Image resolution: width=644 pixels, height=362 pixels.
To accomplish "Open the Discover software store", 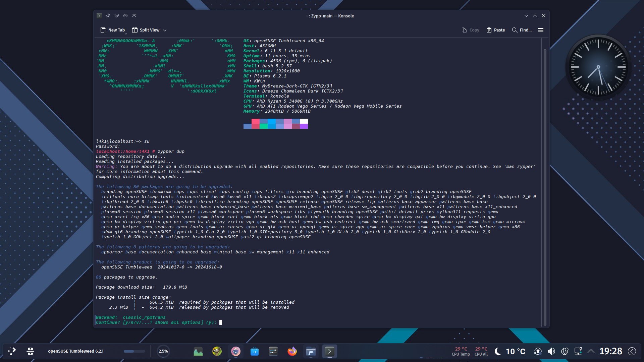I will click(255, 351).
